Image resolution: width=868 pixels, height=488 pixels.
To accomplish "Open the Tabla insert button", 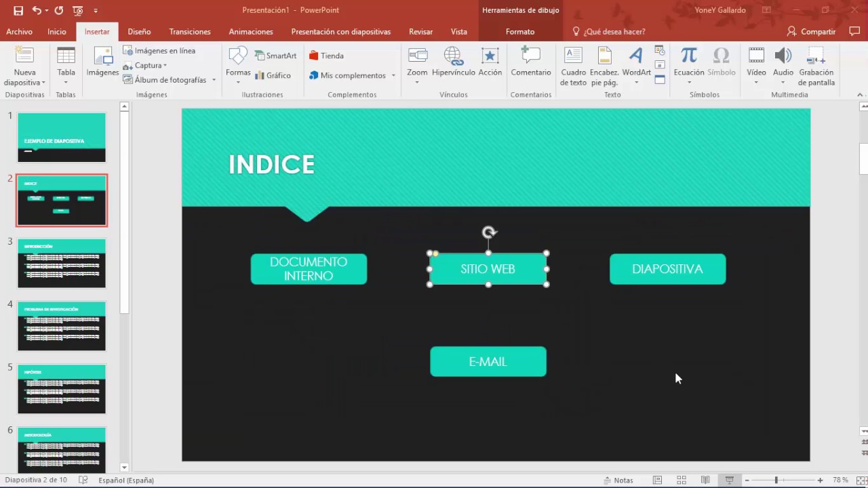I will click(x=66, y=66).
